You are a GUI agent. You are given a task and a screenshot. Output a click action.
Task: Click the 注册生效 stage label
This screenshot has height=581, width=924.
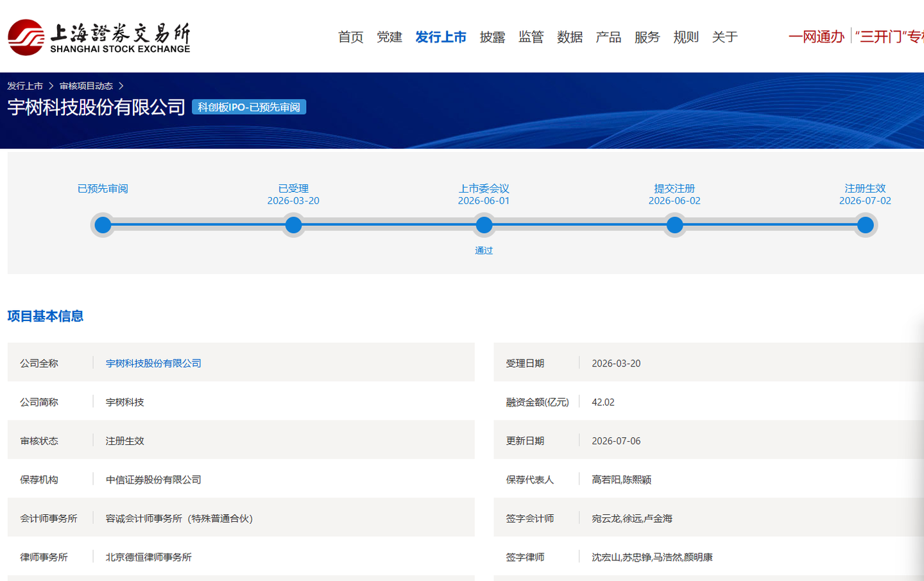pos(865,189)
